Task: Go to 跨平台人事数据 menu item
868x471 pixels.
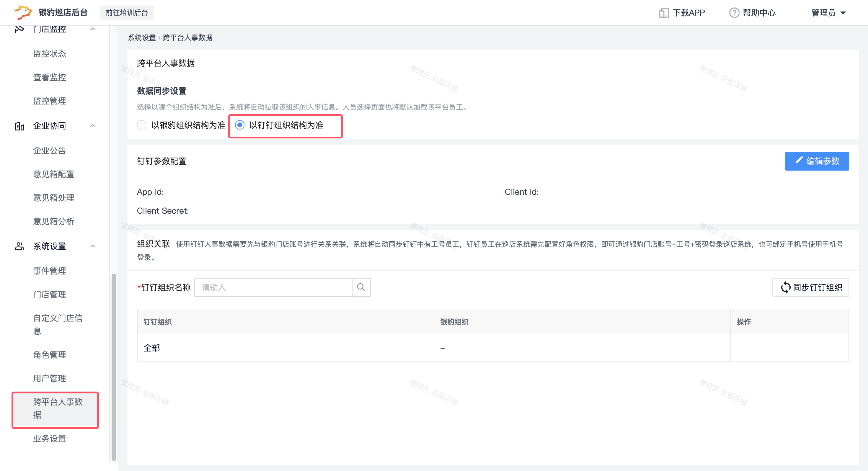Action: coord(58,408)
